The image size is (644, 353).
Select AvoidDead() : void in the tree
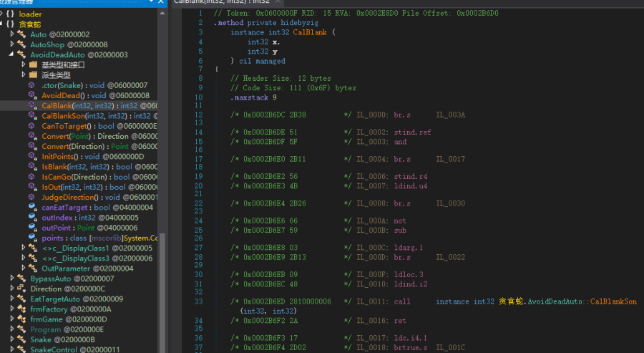coord(95,95)
